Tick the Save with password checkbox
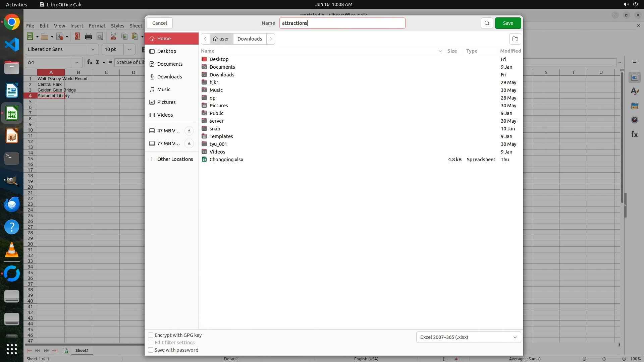 [x=151, y=350]
